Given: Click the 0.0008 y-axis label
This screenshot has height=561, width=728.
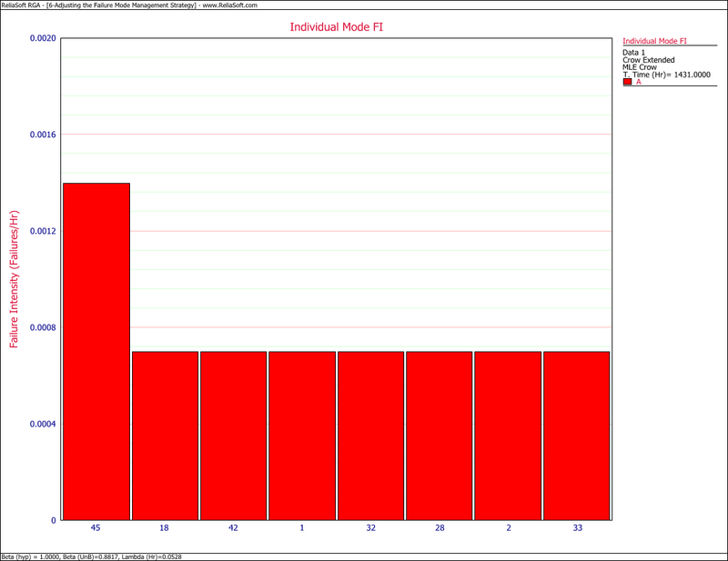Looking at the screenshot, I should coord(43,327).
